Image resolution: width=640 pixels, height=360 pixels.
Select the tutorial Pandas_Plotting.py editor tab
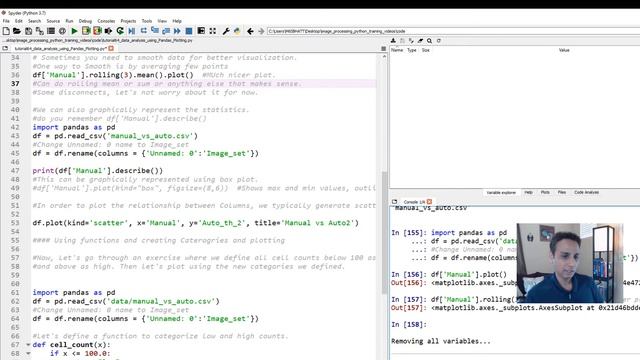pos(60,49)
